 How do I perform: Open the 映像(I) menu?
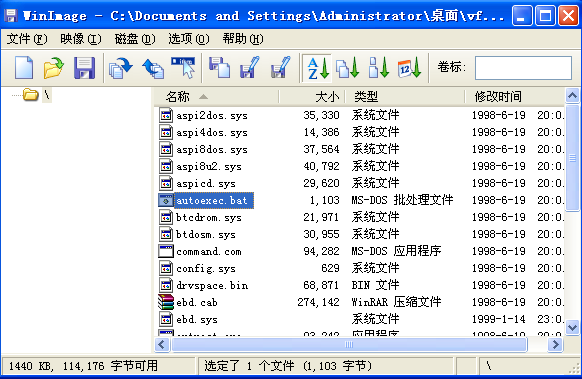pos(81,39)
